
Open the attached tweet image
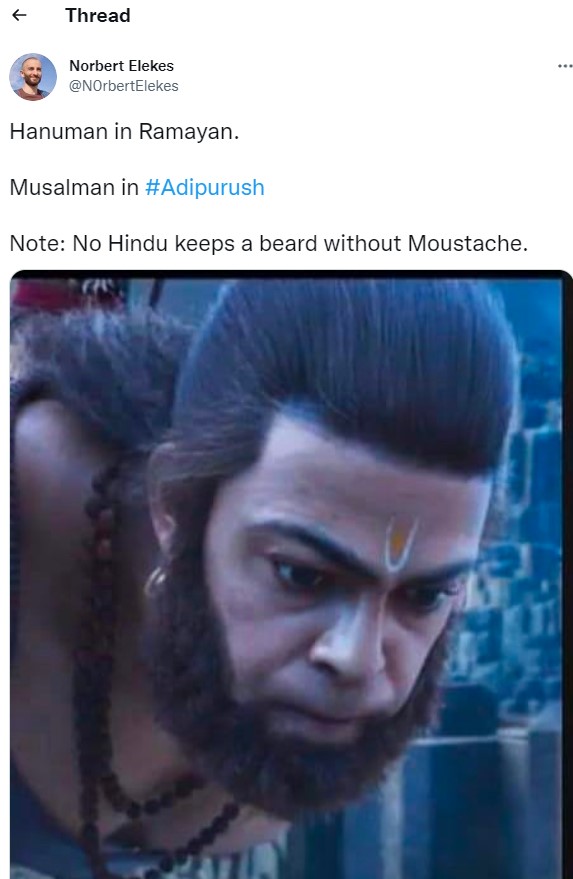tap(291, 574)
